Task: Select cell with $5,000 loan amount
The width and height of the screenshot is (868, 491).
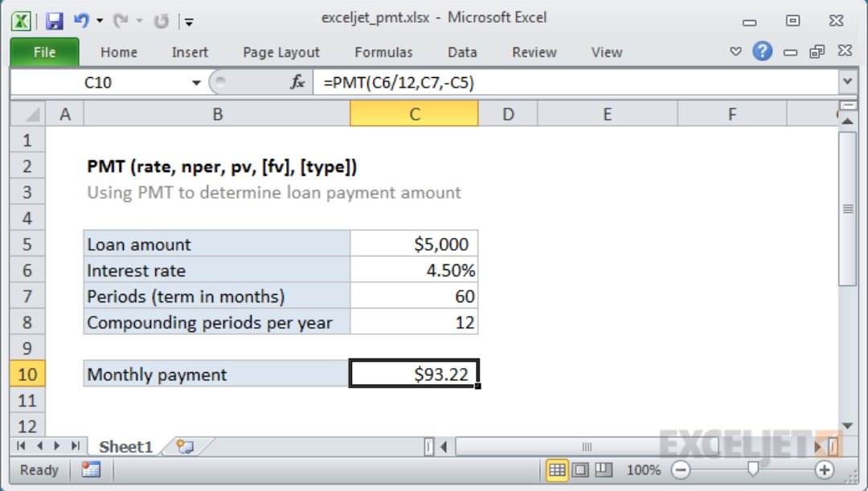Action: coord(414,244)
